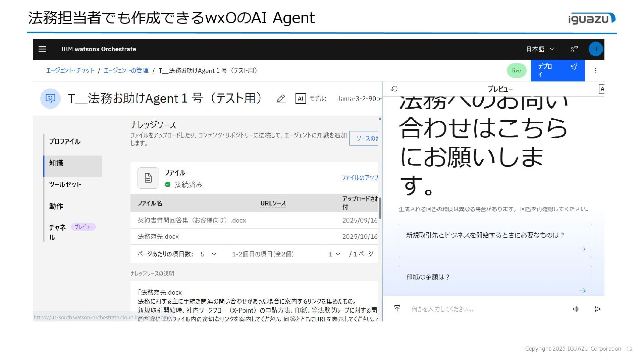This screenshot has width=644, height=362.
Task: Select the プロファイル section
Action: (x=72, y=141)
